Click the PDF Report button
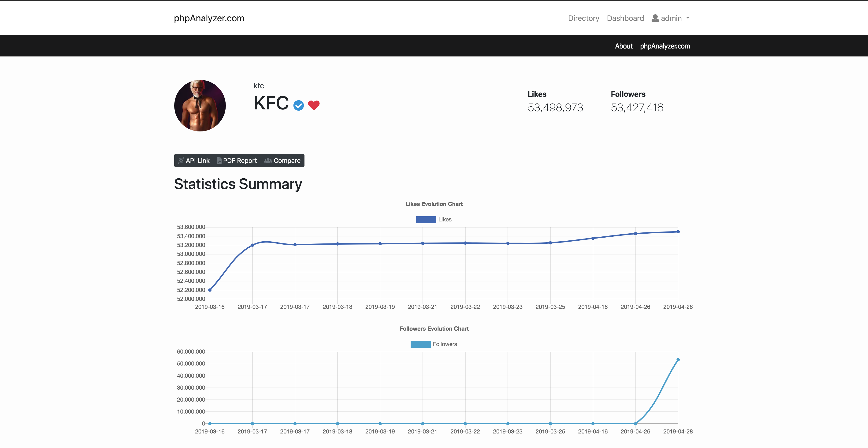The width and height of the screenshot is (868, 448). click(237, 161)
